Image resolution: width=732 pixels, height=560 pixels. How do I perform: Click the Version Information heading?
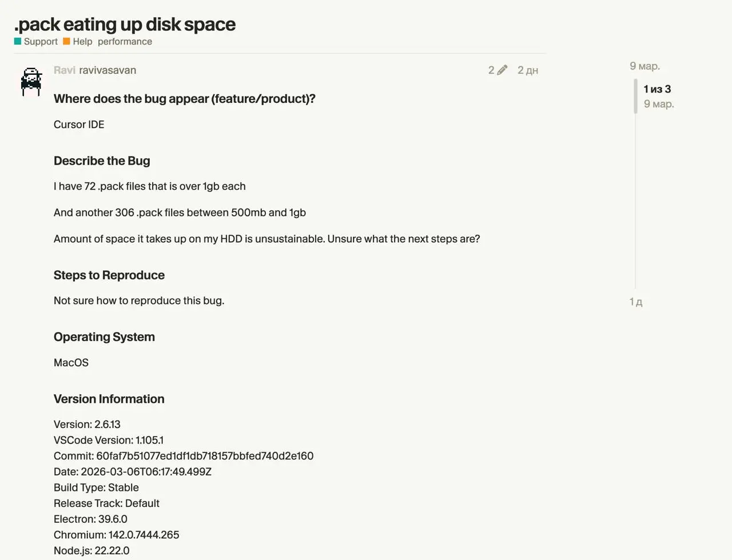coord(109,399)
